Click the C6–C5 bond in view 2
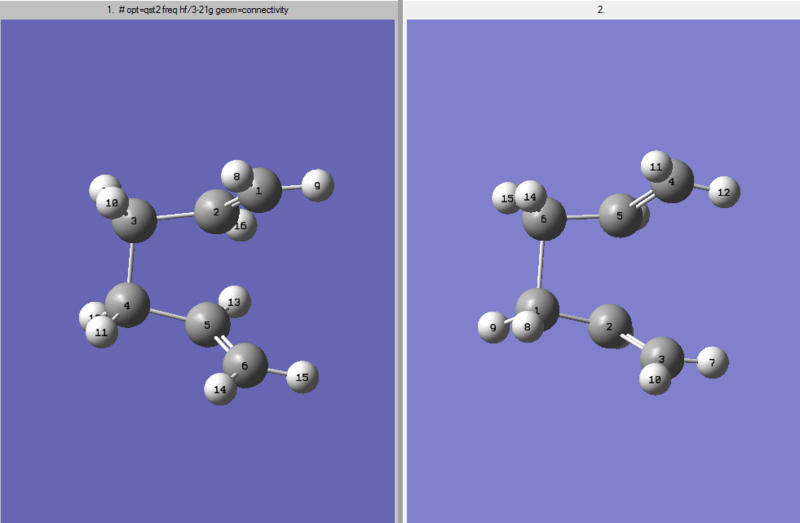Viewport: 800px width, 523px height. click(x=582, y=217)
